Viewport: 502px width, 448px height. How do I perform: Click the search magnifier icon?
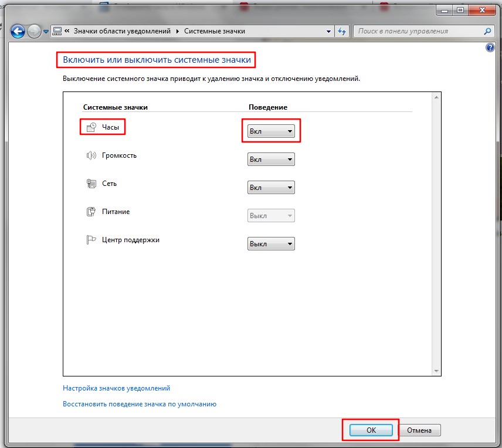(487, 31)
